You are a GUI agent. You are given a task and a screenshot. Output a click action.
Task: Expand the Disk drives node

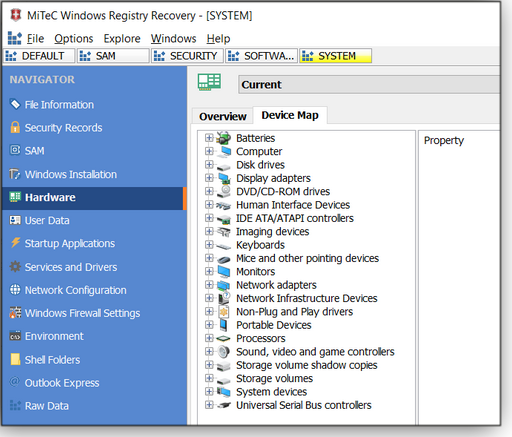(x=209, y=164)
